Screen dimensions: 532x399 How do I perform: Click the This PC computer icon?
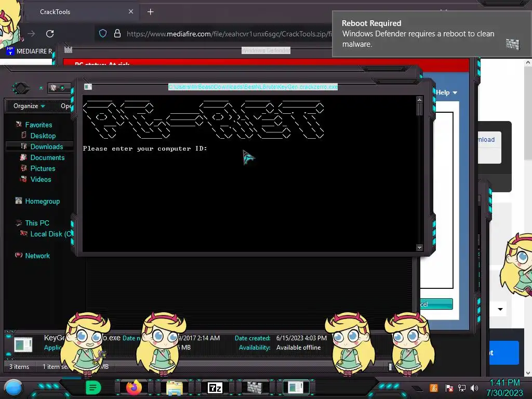pos(19,222)
